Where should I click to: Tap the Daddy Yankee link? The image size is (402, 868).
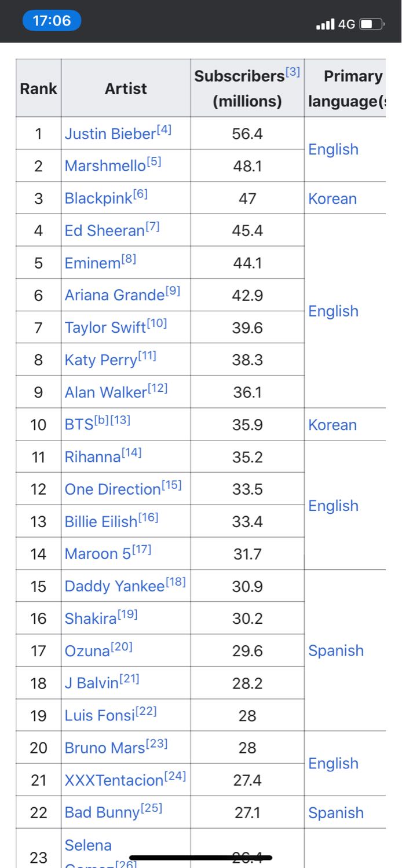click(x=115, y=587)
